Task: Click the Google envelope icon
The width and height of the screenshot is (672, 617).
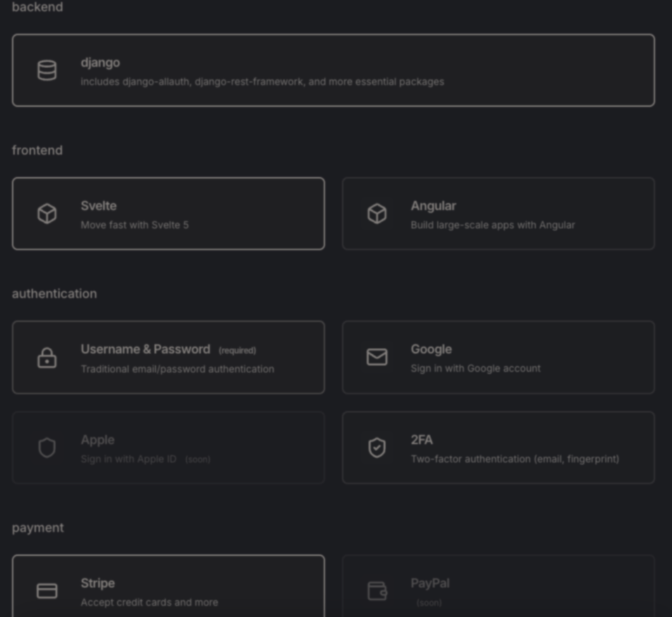Action: 377,357
